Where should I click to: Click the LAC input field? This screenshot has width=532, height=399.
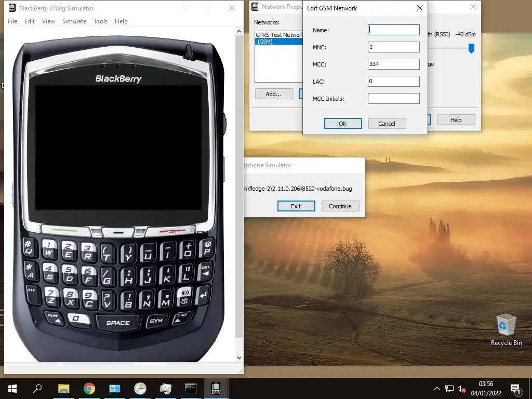coord(394,81)
